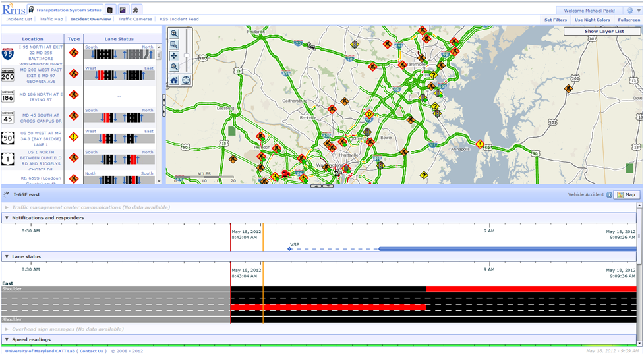The width and height of the screenshot is (644, 355).
Task: Click the red shoulder closure segment
Action: (x=531, y=289)
